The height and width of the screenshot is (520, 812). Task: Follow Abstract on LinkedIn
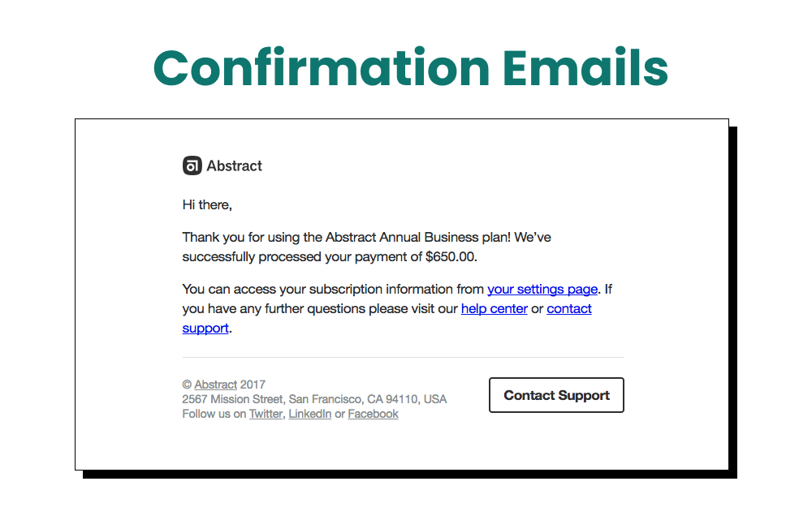click(310, 414)
